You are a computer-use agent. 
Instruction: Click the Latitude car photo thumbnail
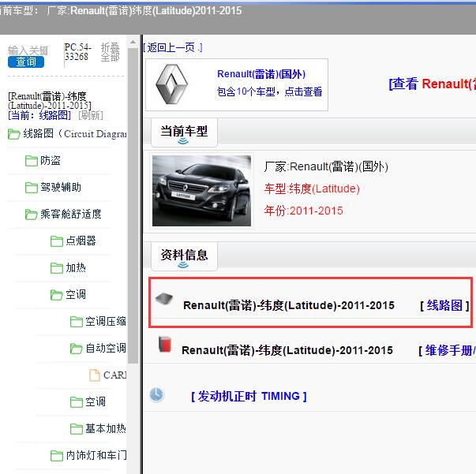click(x=201, y=191)
